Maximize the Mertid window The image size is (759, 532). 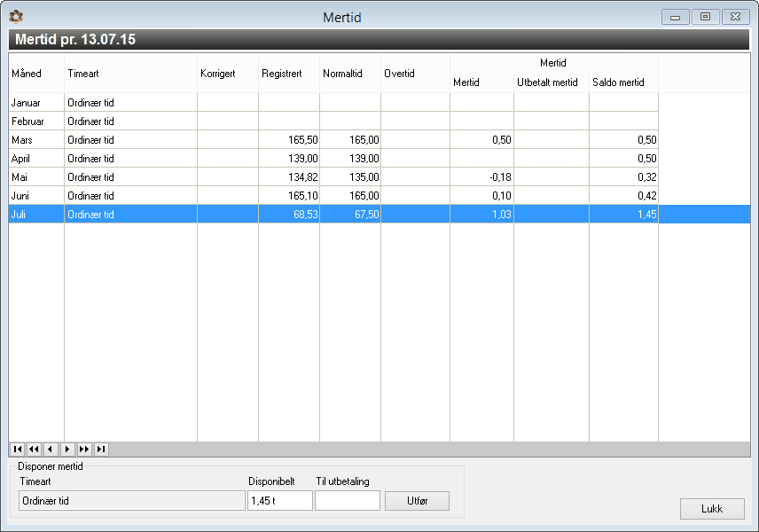pyautogui.click(x=705, y=17)
